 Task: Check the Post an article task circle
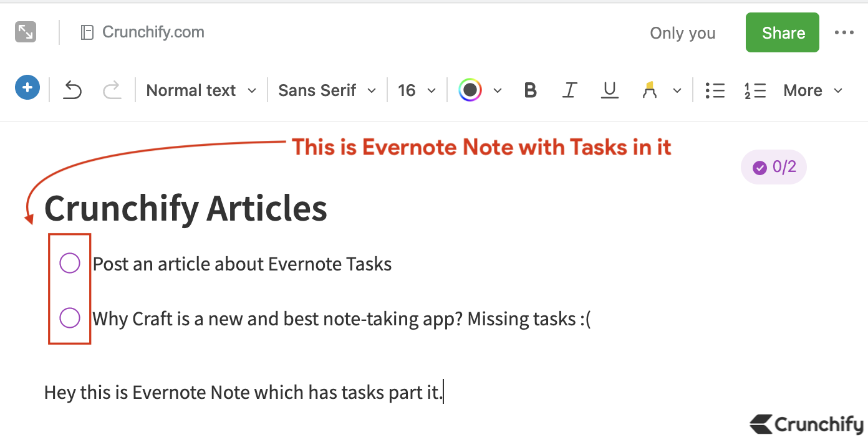tap(70, 263)
